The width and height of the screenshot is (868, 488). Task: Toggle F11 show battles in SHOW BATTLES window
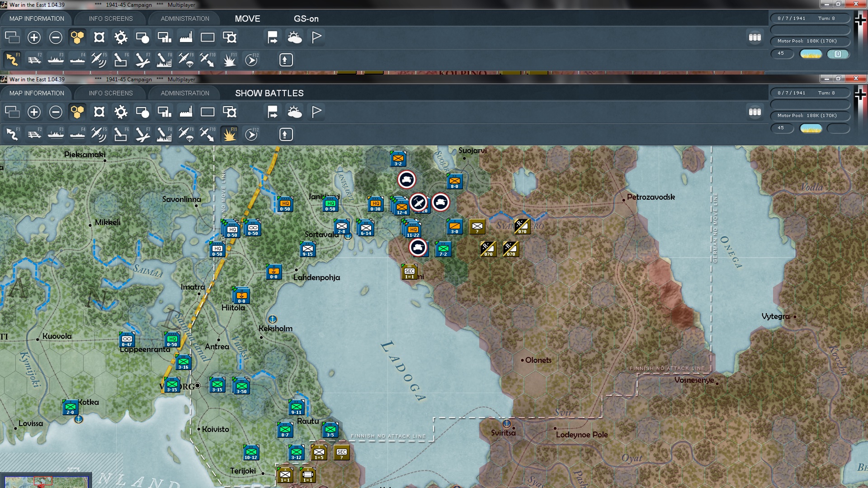coord(229,134)
